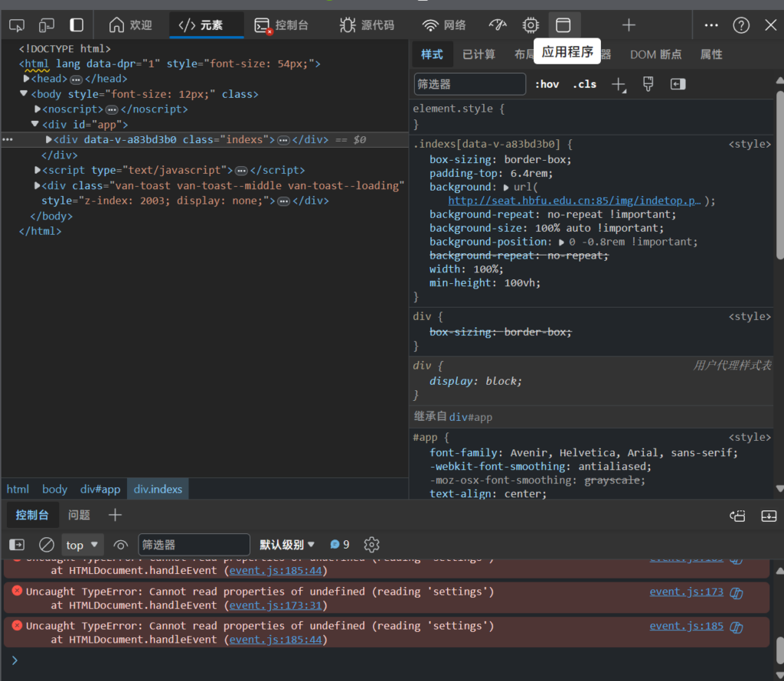Activate the inspect element picker icon
The image size is (784, 681).
[x=17, y=25]
